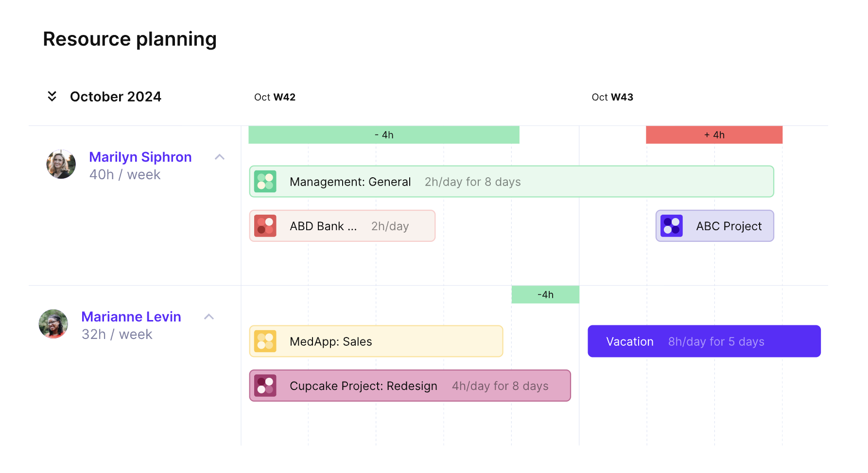This screenshot has width=868, height=473.
Task: Collapse Marilyn Siphron's row chevron
Action: 220,157
